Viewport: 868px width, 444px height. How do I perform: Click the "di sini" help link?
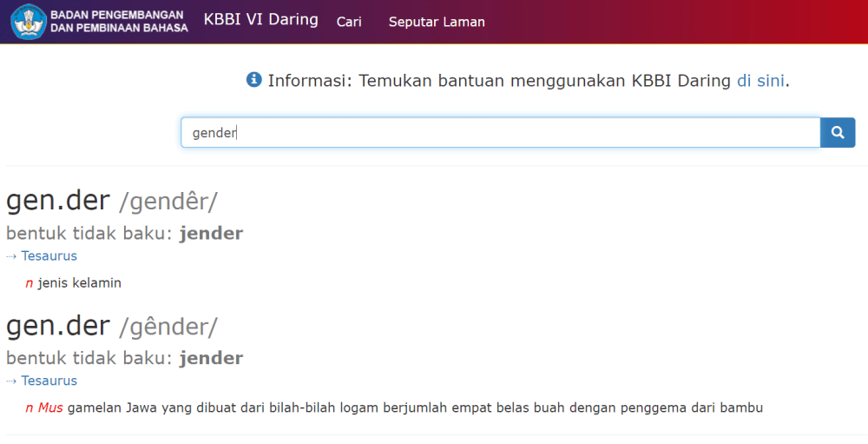pyautogui.click(x=760, y=81)
